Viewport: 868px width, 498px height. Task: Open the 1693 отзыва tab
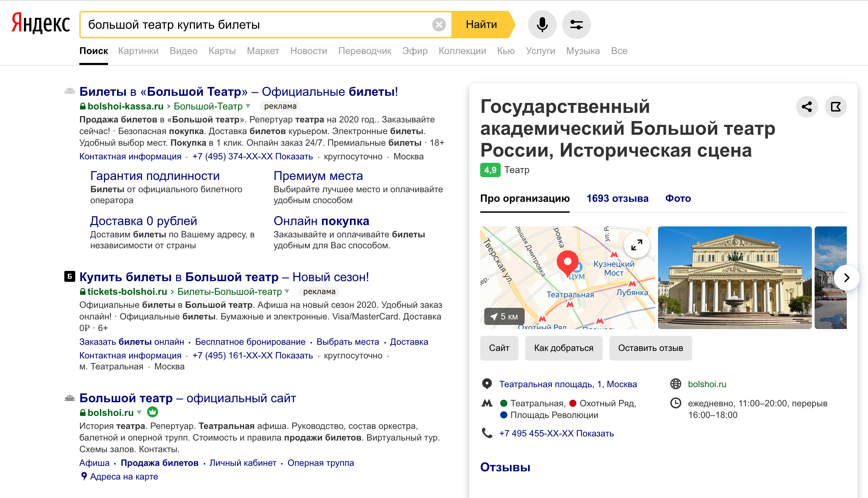pyautogui.click(x=617, y=198)
